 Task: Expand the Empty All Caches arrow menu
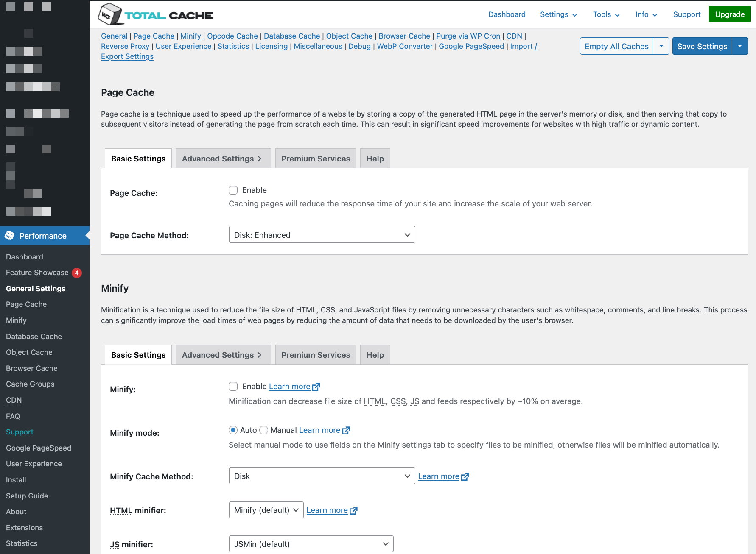point(661,46)
